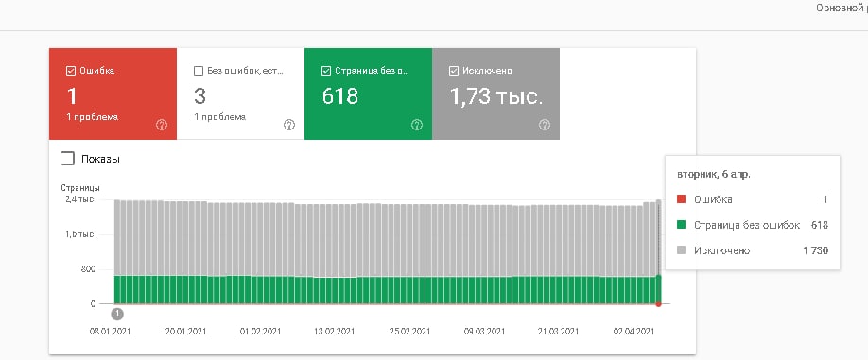This screenshot has width=868, height=360.
Task: Click the 800 y-axis label
Action: [88, 269]
